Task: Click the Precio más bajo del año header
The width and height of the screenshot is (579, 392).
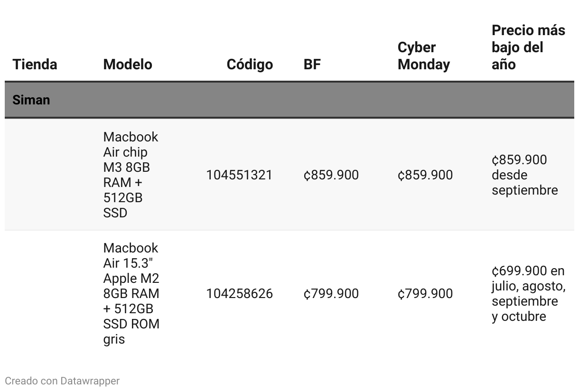Action: tap(528, 47)
